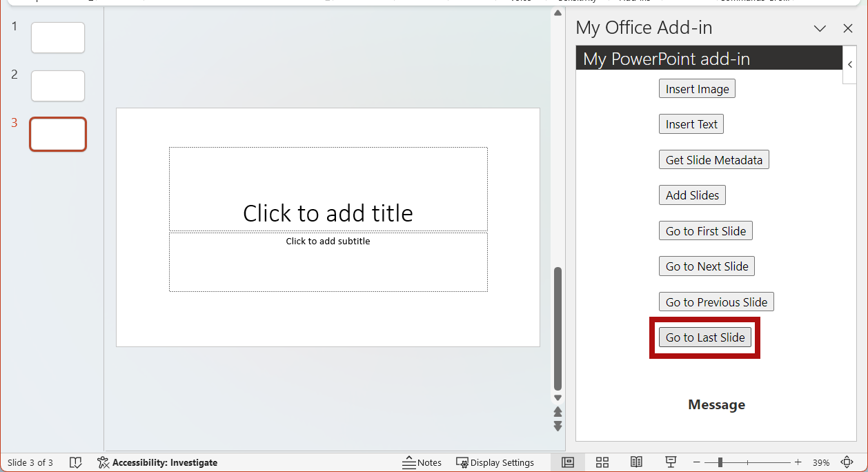The width and height of the screenshot is (868, 472).
Task: Navigate with Go to First Slide
Action: (x=705, y=230)
